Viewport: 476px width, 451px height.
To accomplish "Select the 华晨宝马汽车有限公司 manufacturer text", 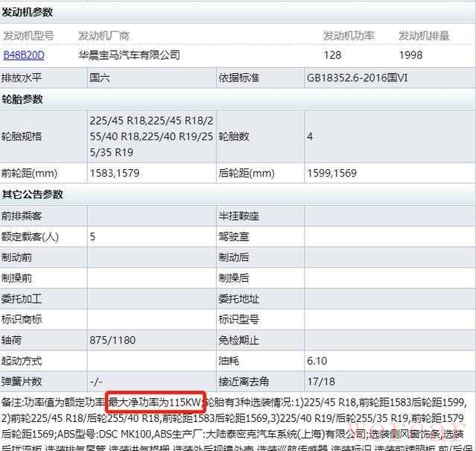I will (129, 55).
